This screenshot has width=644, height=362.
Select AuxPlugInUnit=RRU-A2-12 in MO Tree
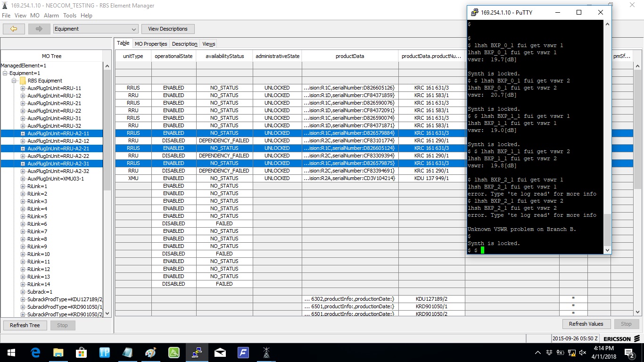point(58,141)
